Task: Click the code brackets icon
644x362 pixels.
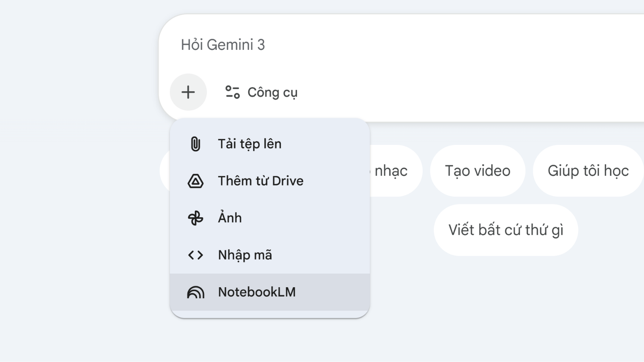Action: point(195,255)
